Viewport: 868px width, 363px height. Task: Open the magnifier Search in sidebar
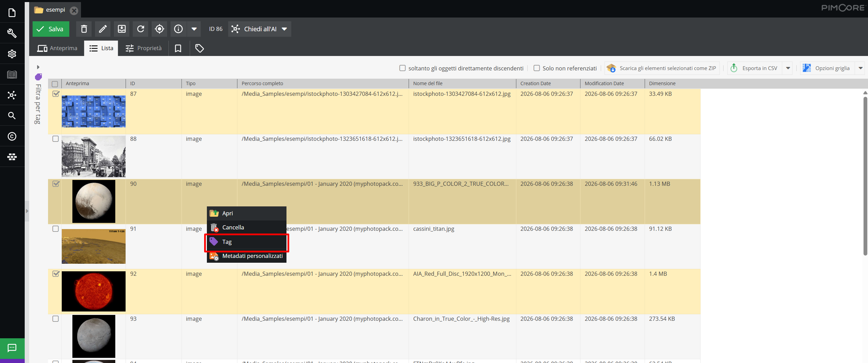point(12,116)
